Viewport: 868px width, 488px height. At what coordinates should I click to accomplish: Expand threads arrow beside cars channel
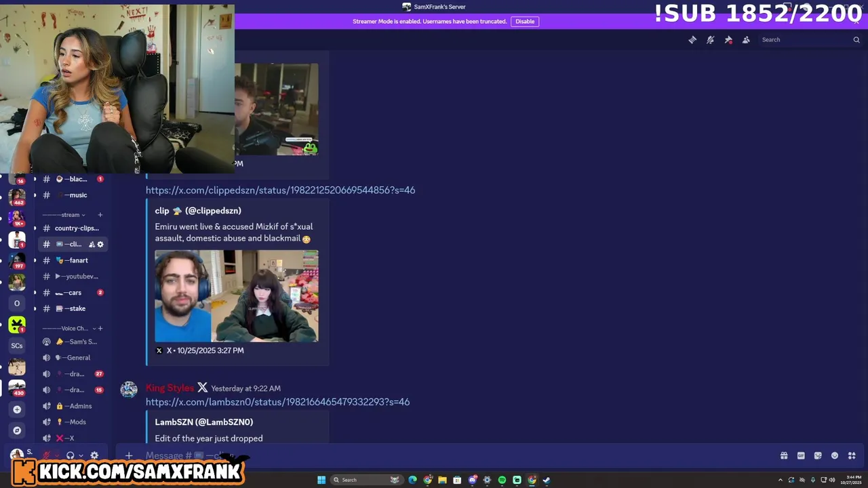(x=35, y=293)
